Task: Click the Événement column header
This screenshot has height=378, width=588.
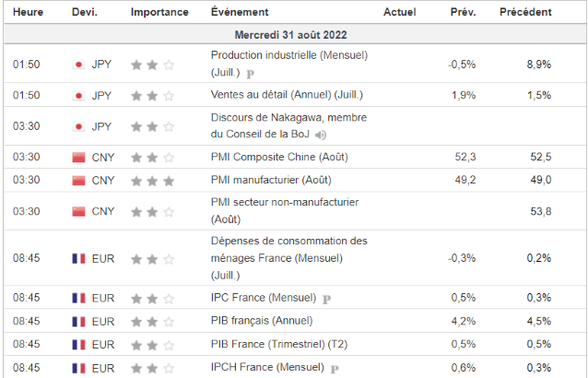Action: 240,12
